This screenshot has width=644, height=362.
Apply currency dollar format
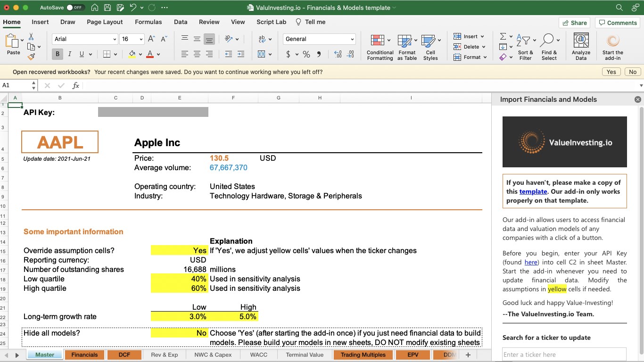[288, 54]
